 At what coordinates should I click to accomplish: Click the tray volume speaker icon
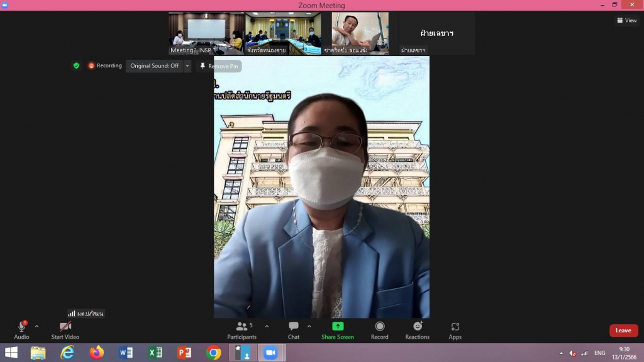pos(572,353)
